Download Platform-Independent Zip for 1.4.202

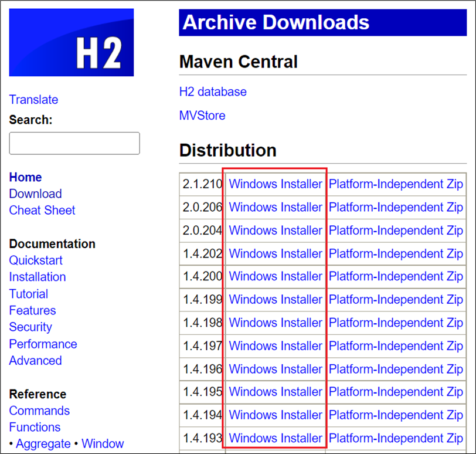[x=396, y=253]
